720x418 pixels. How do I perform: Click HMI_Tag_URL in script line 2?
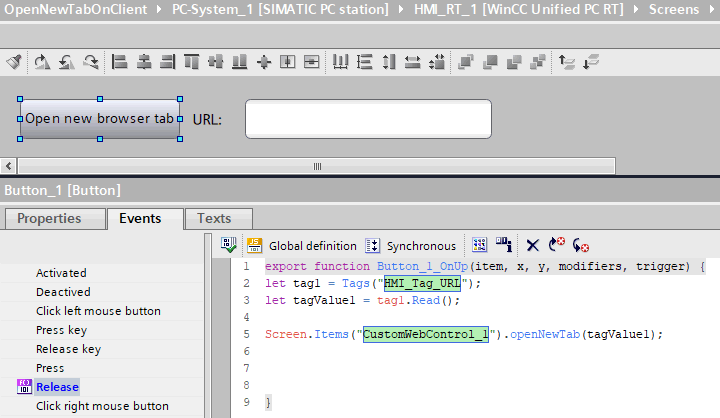click(422, 283)
